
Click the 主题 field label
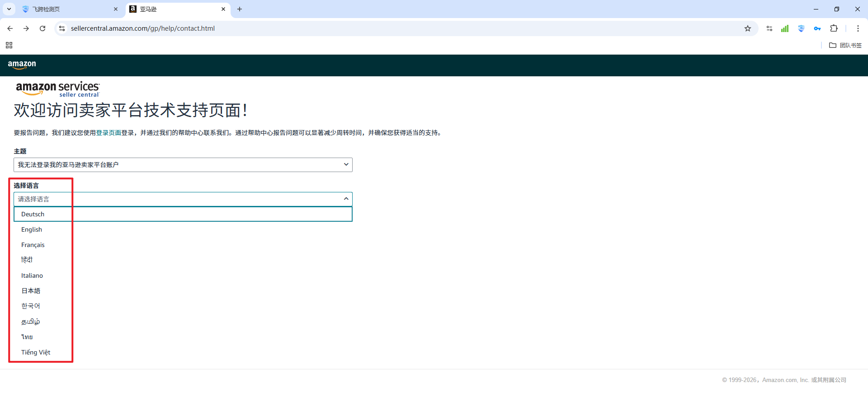coord(20,151)
